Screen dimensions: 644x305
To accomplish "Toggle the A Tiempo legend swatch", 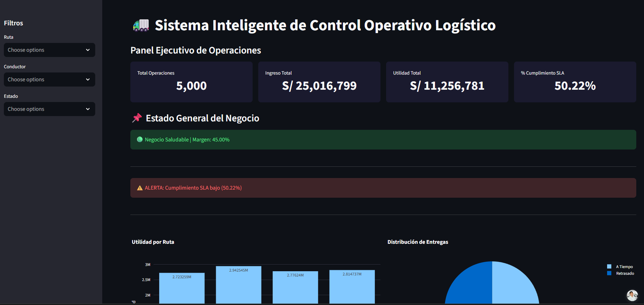I will tap(609, 267).
